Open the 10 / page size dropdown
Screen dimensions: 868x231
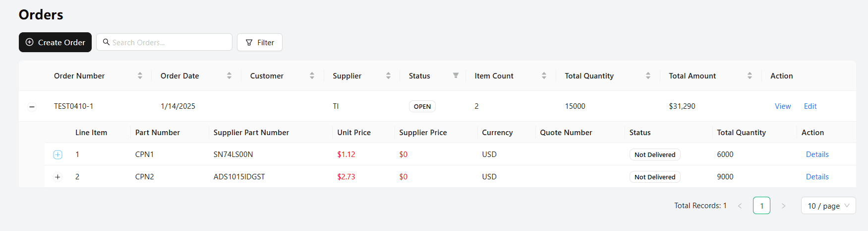(x=828, y=206)
